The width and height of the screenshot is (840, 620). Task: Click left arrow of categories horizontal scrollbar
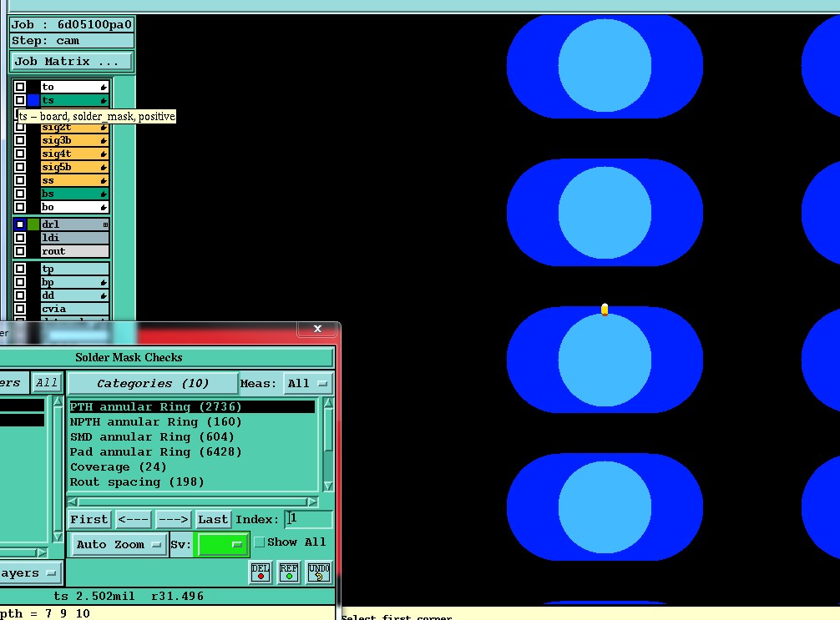[73, 502]
